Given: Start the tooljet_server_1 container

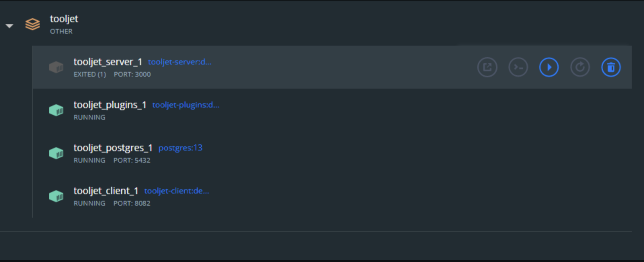Looking at the screenshot, I should click(x=549, y=67).
